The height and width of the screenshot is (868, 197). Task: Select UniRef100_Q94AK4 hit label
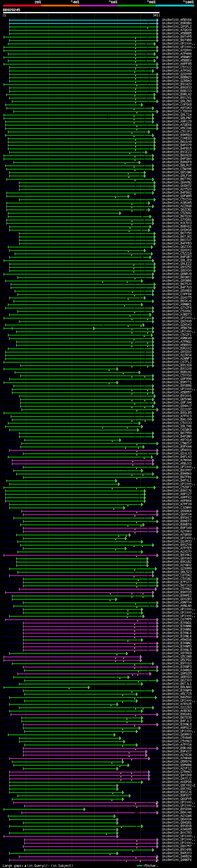coord(177,511)
